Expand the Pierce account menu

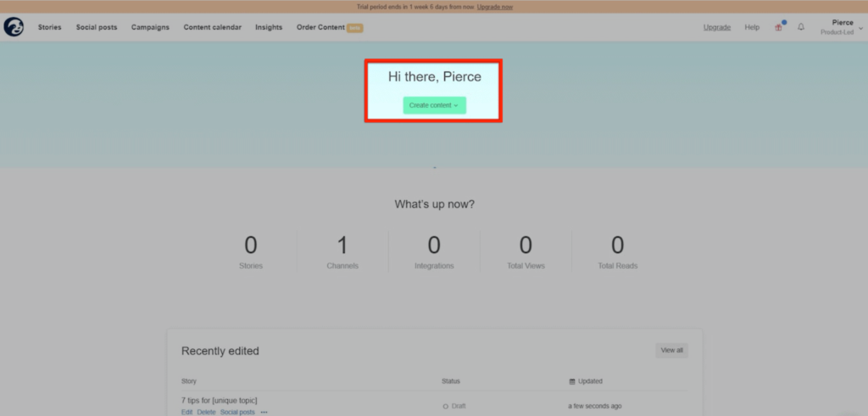tap(842, 27)
